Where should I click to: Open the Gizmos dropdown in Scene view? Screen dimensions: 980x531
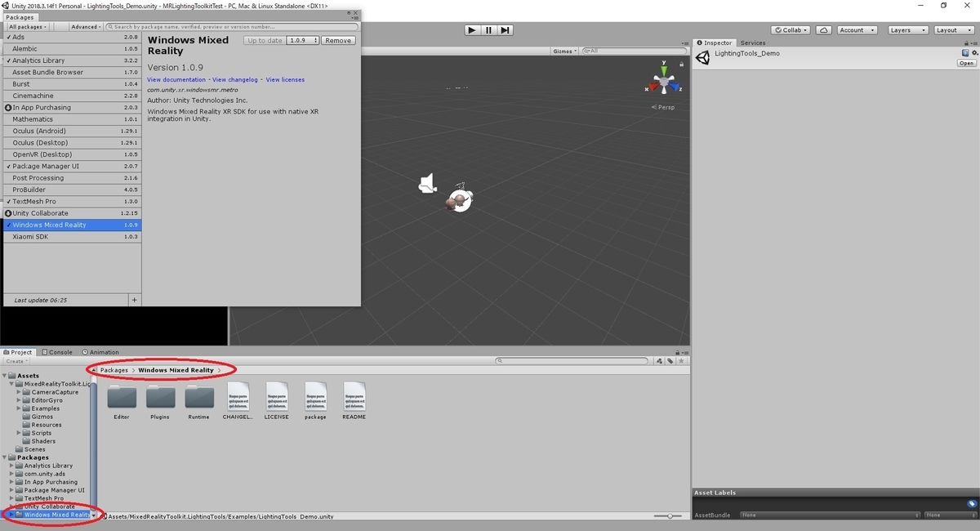click(x=565, y=51)
